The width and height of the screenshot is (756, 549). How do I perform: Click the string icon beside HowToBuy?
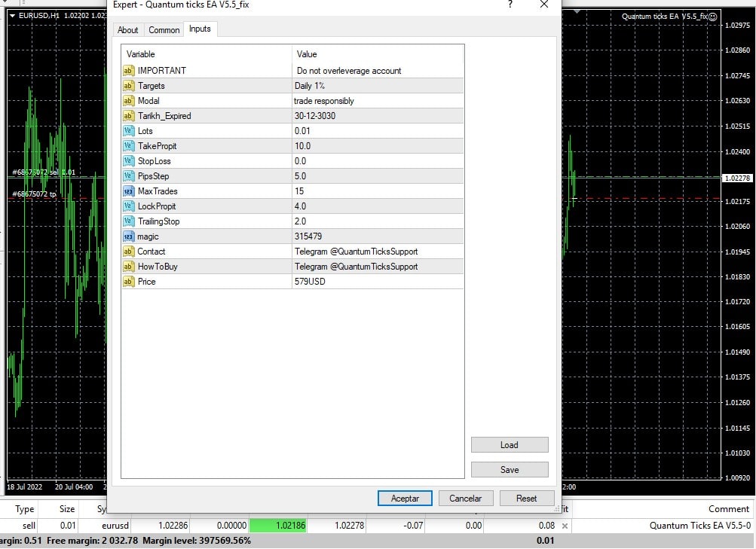(128, 267)
